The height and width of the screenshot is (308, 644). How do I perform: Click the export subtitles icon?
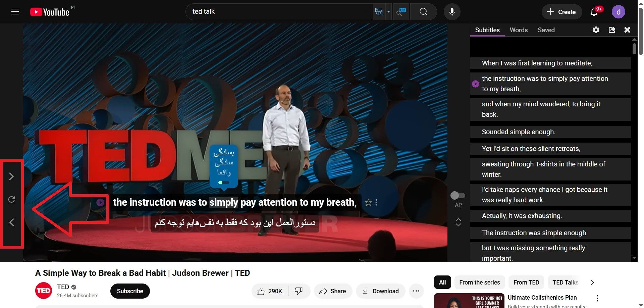612,30
